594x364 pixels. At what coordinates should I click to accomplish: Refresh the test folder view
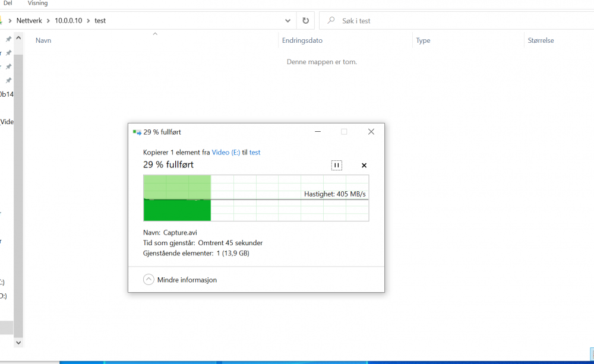305,21
